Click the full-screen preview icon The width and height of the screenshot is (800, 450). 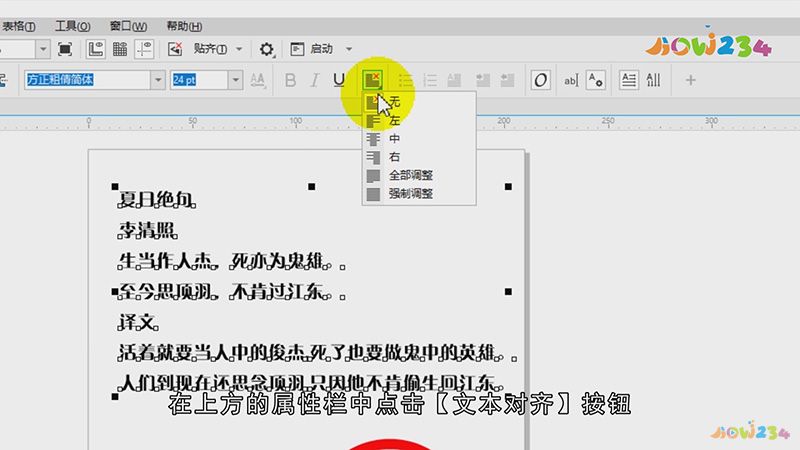pos(65,49)
